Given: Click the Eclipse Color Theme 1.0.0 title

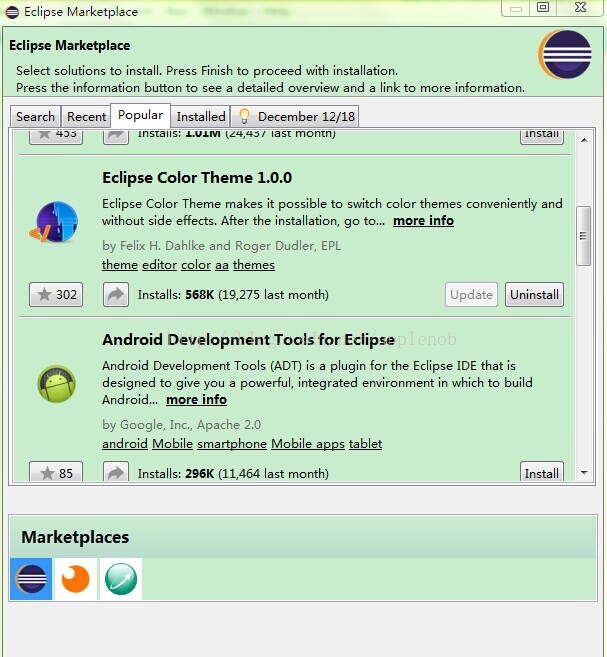Looking at the screenshot, I should [x=197, y=178].
